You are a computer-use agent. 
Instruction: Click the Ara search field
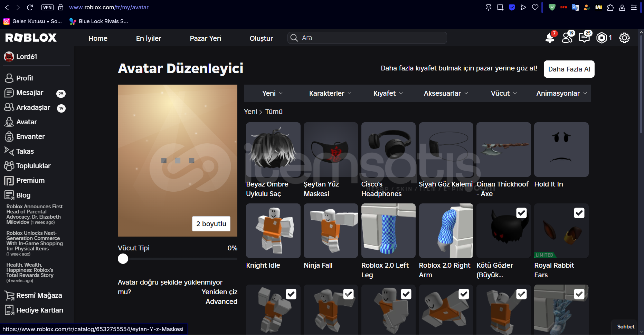click(367, 38)
